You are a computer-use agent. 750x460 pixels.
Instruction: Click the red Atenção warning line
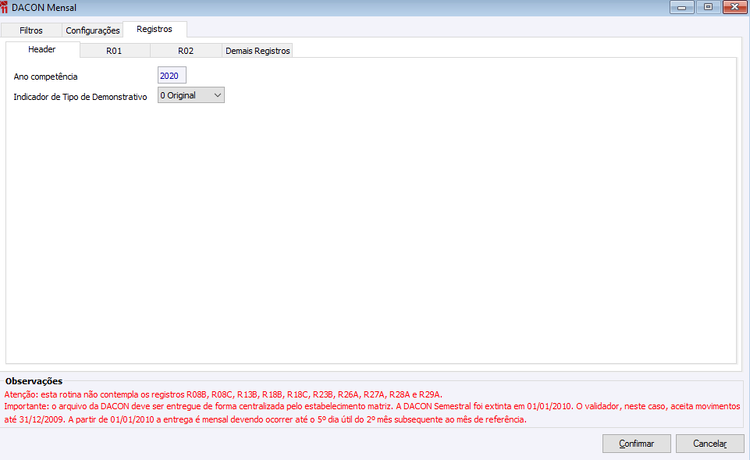pos(223,394)
